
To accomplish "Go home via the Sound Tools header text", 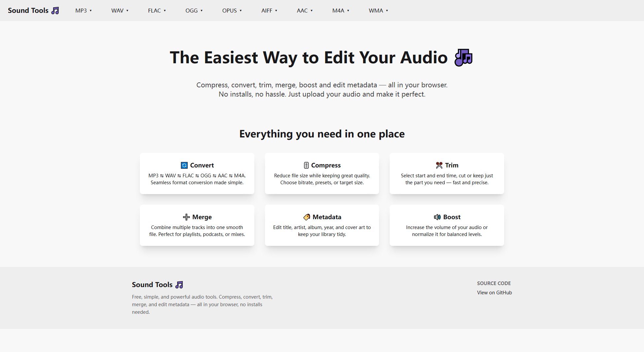I will (28, 11).
